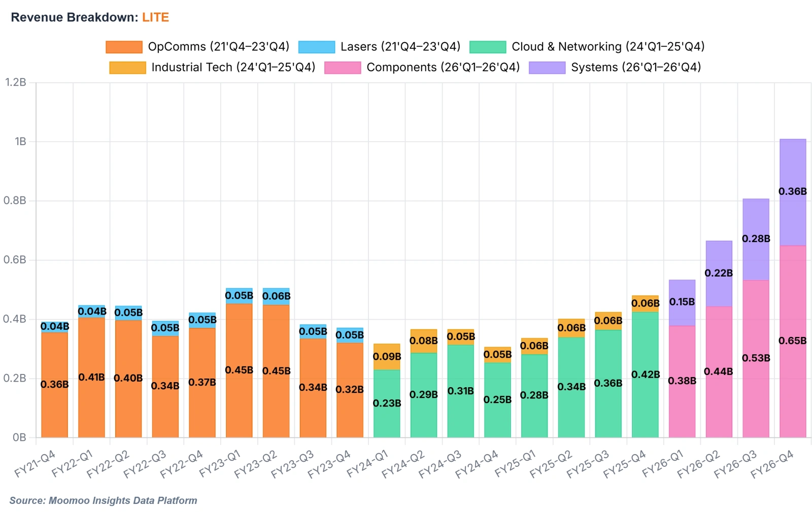The width and height of the screenshot is (812, 512).
Task: Click the FY21-Q4 x-axis label
Action: 35,464
